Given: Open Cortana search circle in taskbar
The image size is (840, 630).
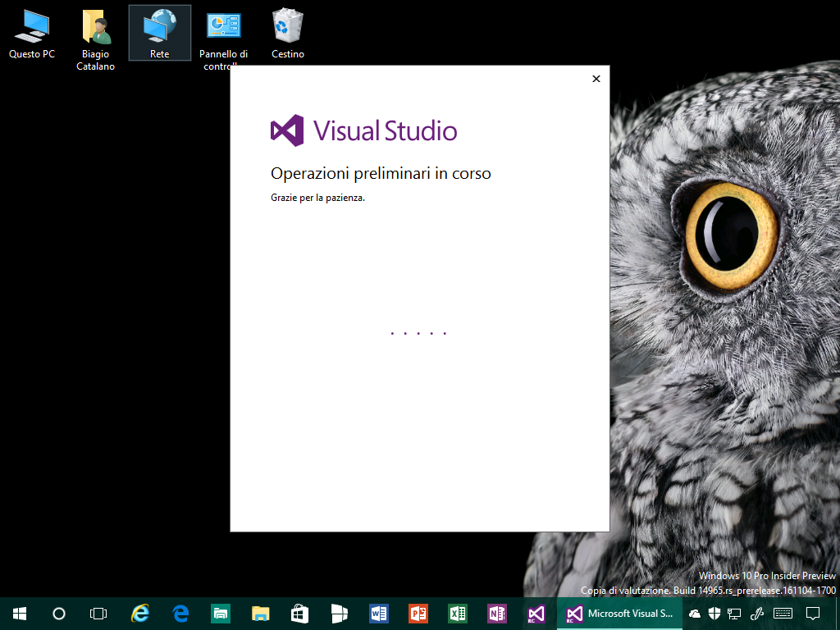Looking at the screenshot, I should 59,614.
